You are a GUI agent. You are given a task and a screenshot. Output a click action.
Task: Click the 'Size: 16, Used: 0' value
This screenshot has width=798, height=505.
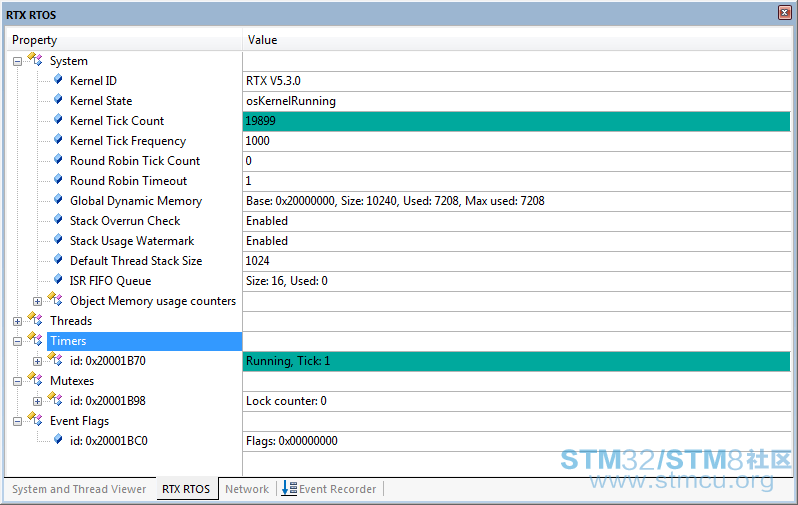pyautogui.click(x=287, y=281)
